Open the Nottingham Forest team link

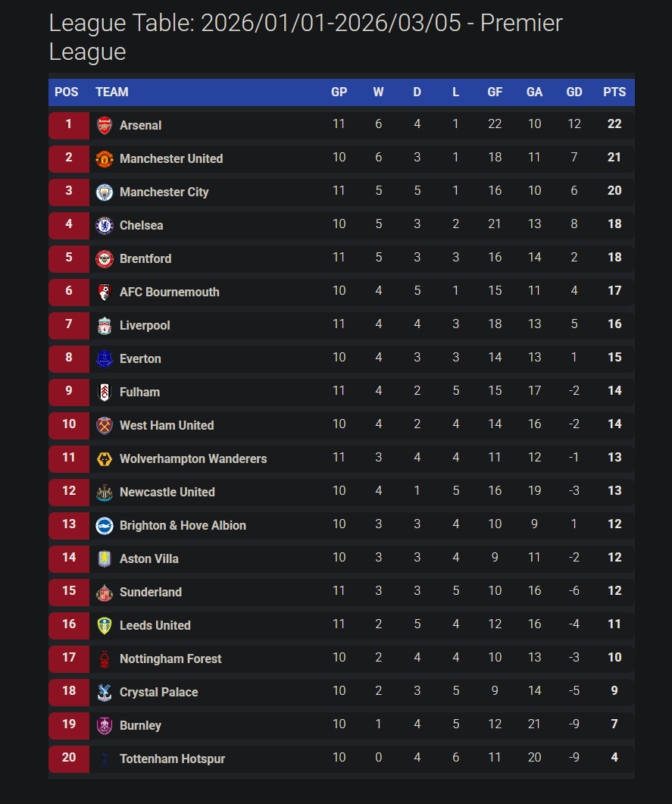(x=170, y=659)
